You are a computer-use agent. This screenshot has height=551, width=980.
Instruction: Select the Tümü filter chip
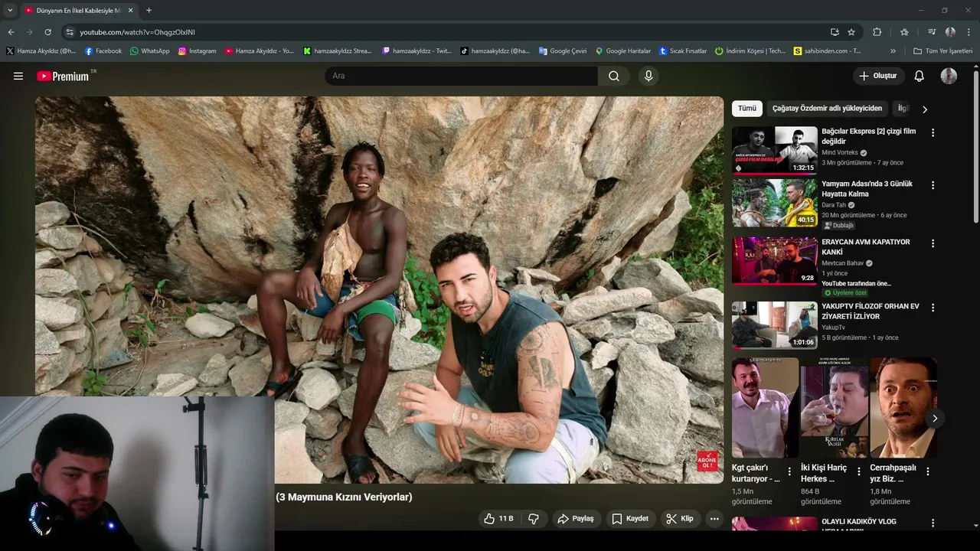746,109
